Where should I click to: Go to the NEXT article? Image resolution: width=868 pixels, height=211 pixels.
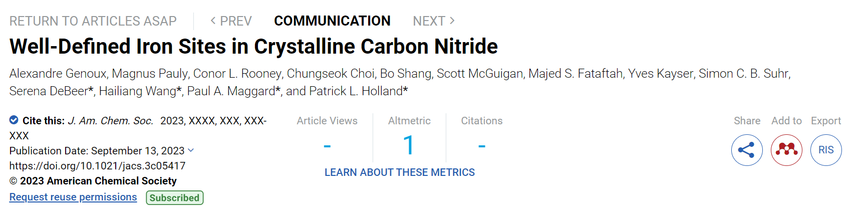pyautogui.click(x=434, y=21)
